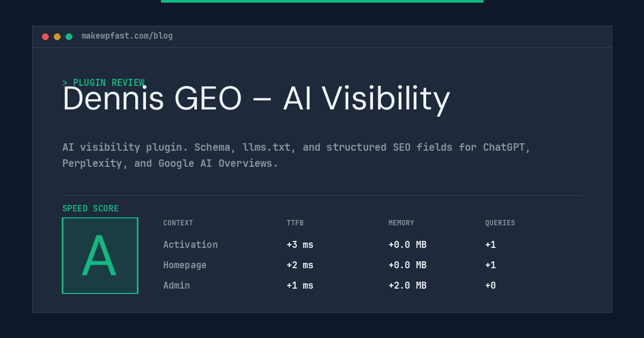Screen dimensions: 644x338
Task: Click the AI visibility plugin description paragraph
Action: [x=296, y=155]
